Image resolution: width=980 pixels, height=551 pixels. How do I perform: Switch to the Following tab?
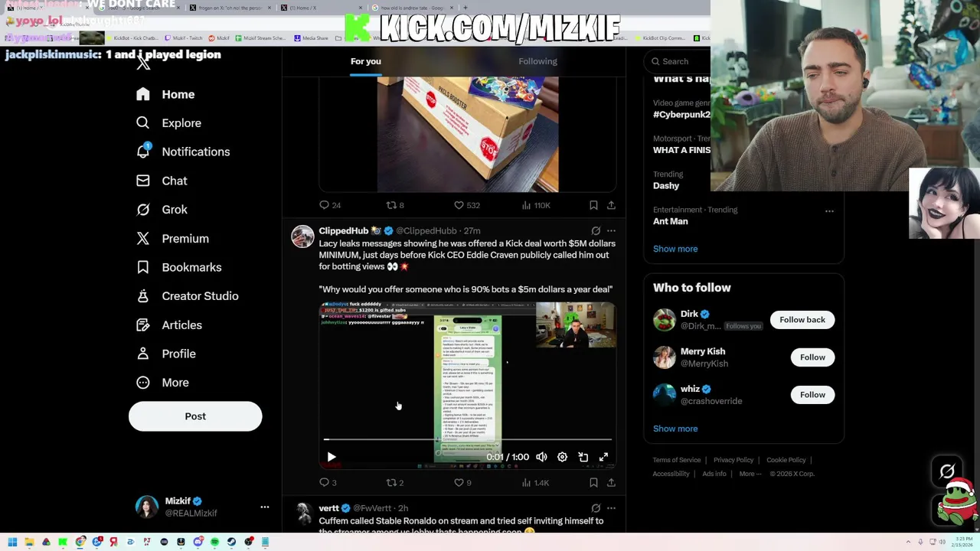(x=537, y=61)
